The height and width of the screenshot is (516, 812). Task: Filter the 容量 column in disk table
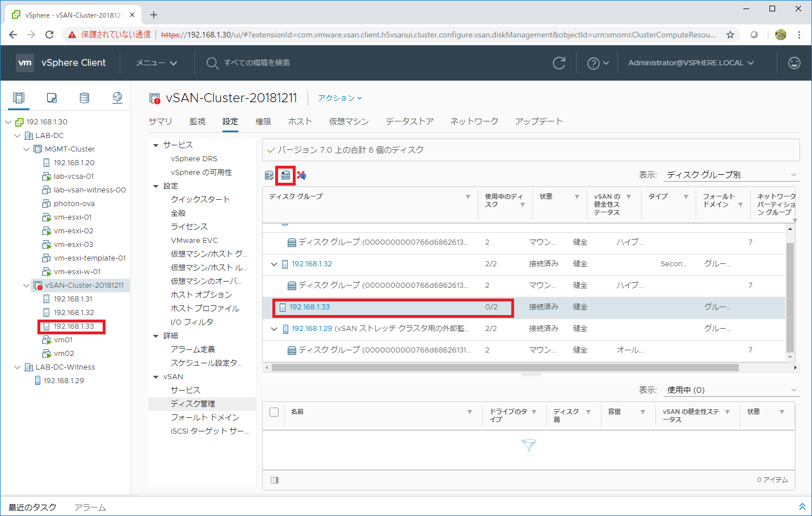click(643, 412)
